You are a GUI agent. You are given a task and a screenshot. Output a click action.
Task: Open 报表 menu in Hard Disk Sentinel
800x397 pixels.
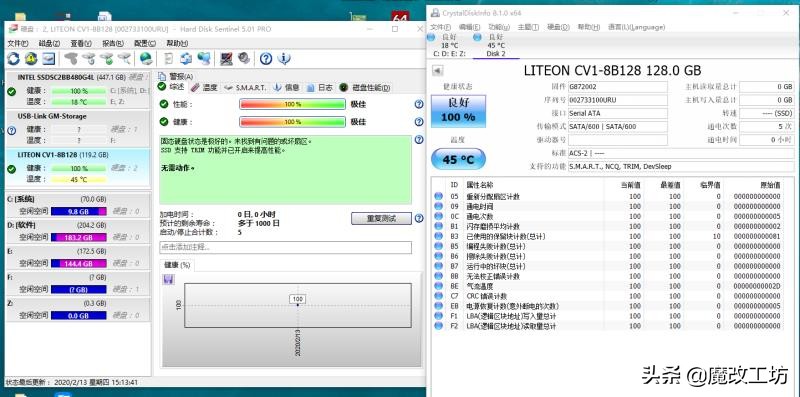113,43
